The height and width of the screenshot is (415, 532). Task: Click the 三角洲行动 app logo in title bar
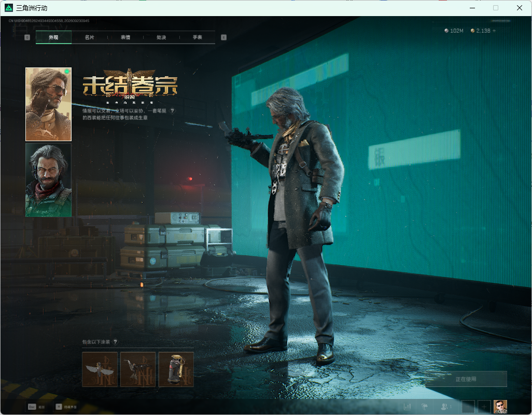(x=9, y=7)
